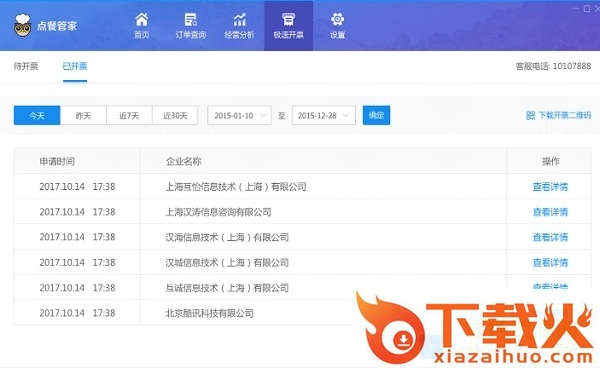The height and width of the screenshot is (368, 600).
Task: Select the 今天 date filter
Action: [37, 115]
